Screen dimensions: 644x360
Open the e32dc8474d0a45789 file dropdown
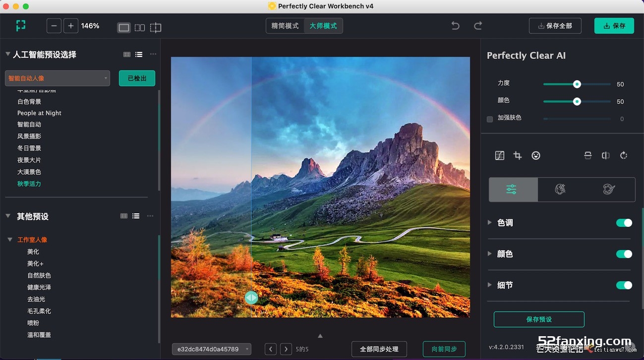click(212, 349)
